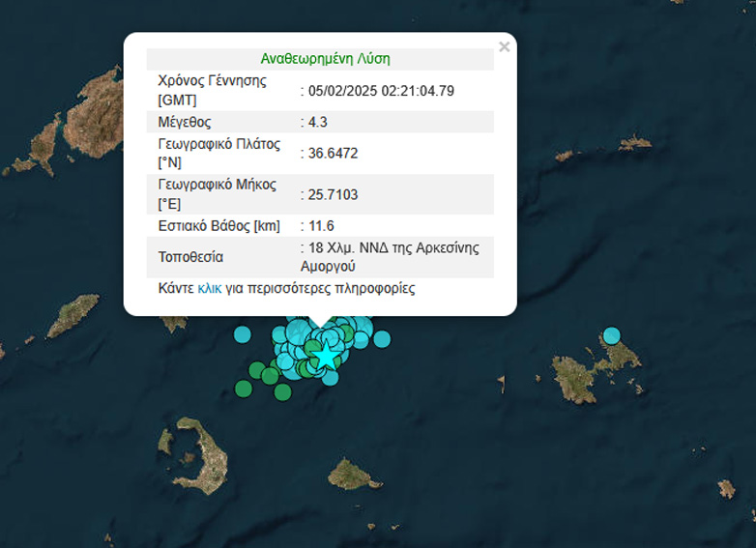Click the origin time 05/02/2025 02:21:04.79
This screenshot has width=756, height=548.
point(381,91)
